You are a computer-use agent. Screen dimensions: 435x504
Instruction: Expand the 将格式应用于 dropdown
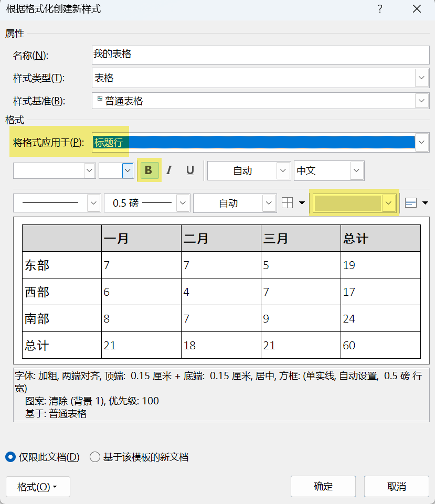click(x=421, y=142)
